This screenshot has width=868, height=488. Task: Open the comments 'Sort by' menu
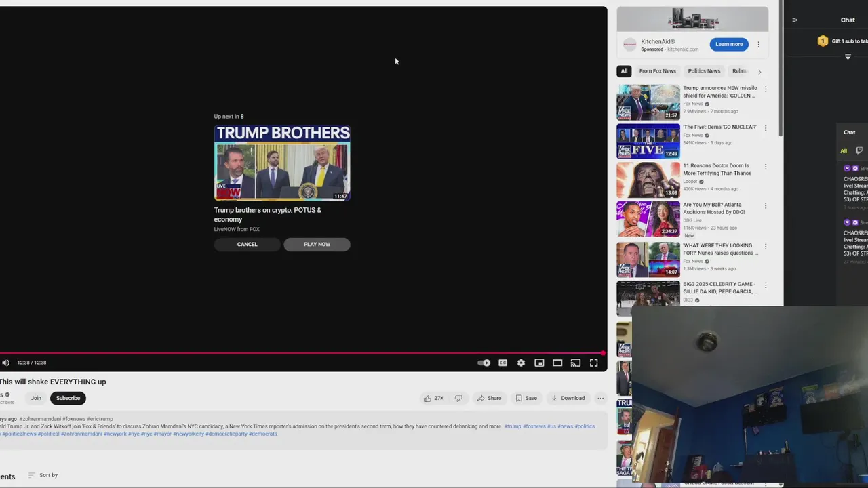pyautogui.click(x=43, y=475)
